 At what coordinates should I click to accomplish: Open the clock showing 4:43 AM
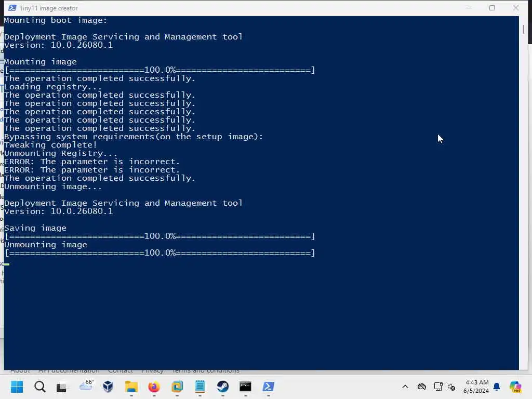point(476,387)
